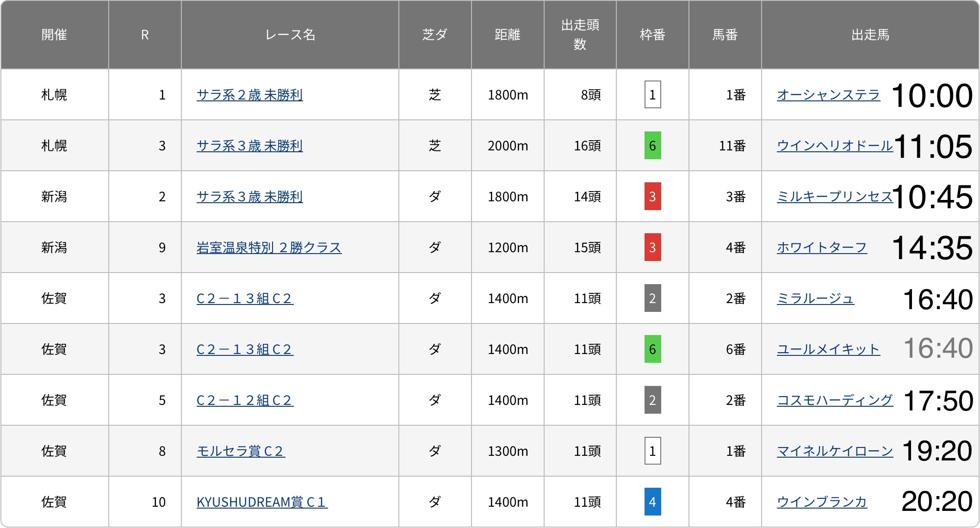Open the KYUSHUDREAM賞 C1 race link

tap(262, 502)
